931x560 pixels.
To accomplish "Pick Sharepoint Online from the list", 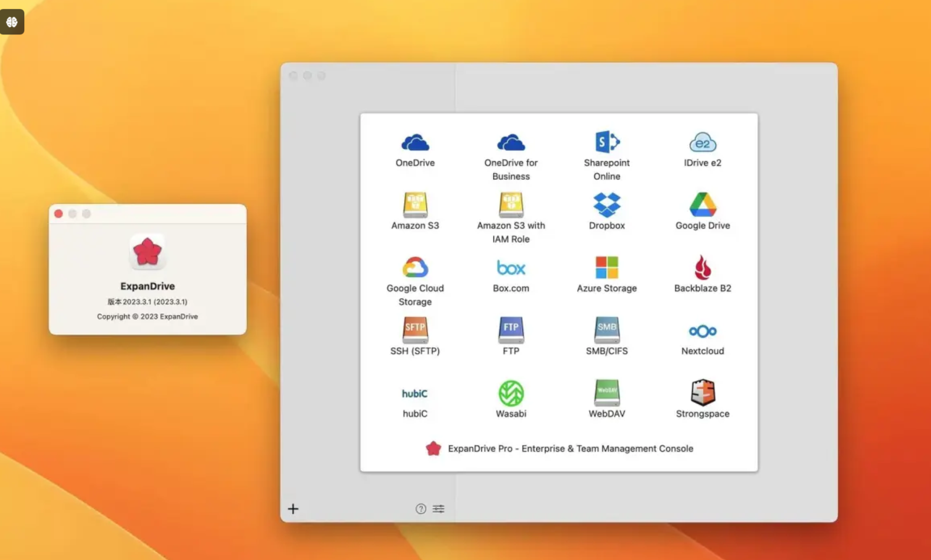I will pyautogui.click(x=606, y=143).
